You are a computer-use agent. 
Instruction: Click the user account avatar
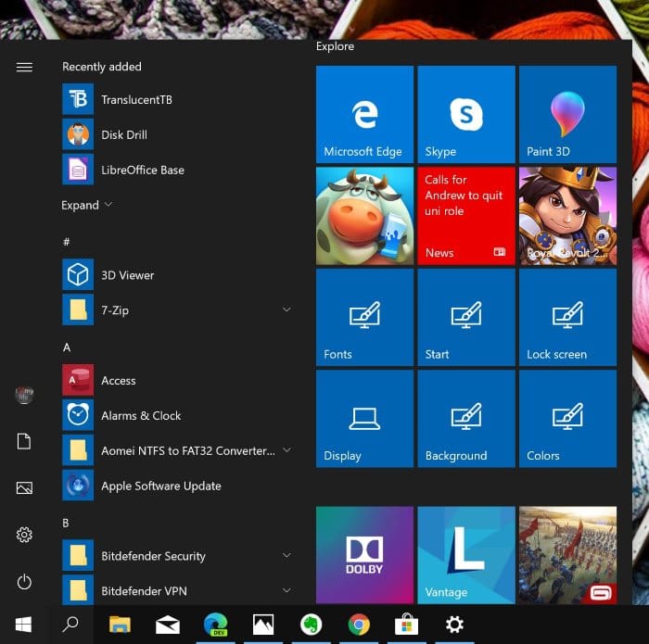point(24,395)
